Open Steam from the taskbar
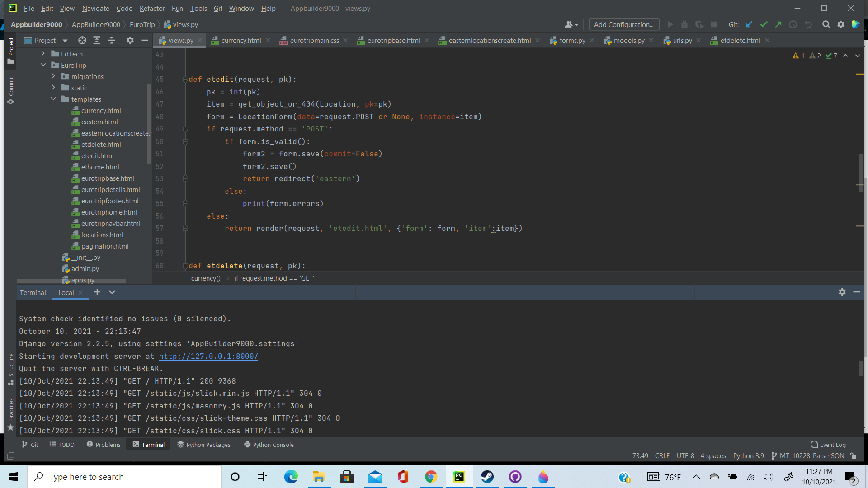868x488 pixels. point(487,477)
